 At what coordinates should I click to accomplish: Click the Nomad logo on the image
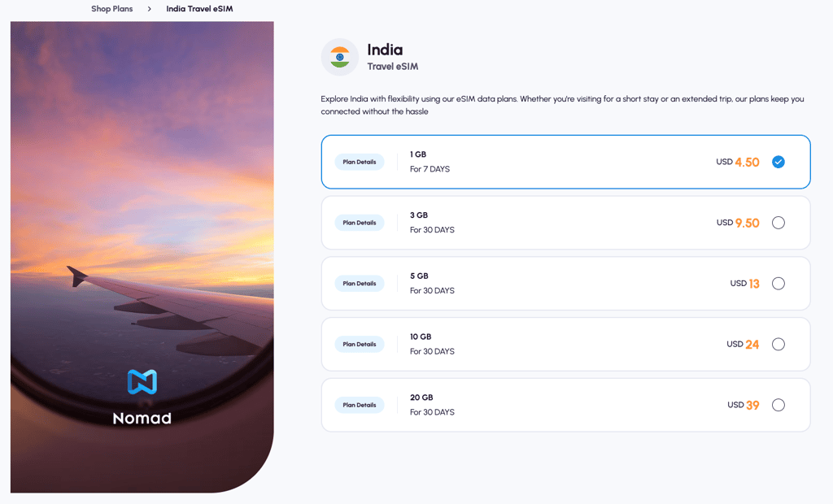pyautogui.click(x=142, y=398)
